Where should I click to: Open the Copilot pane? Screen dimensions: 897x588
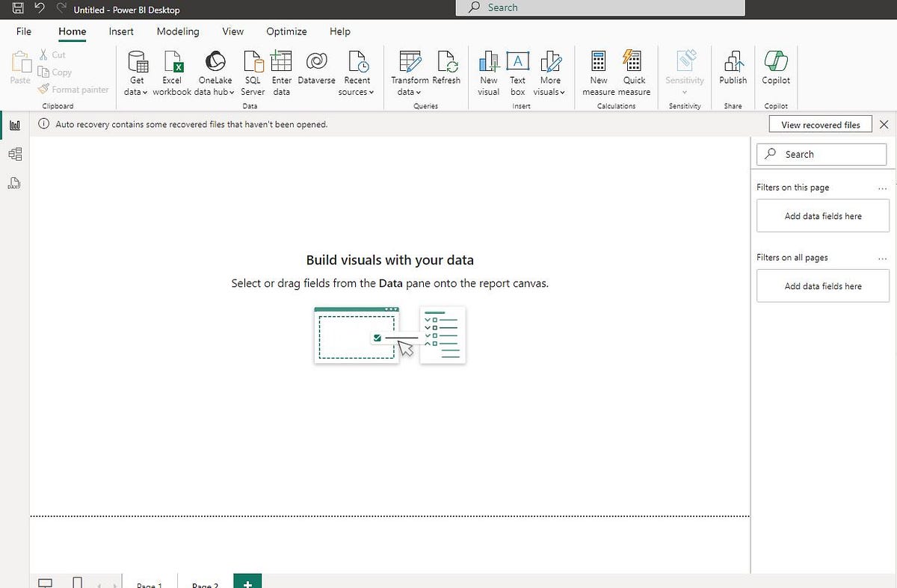pos(776,69)
